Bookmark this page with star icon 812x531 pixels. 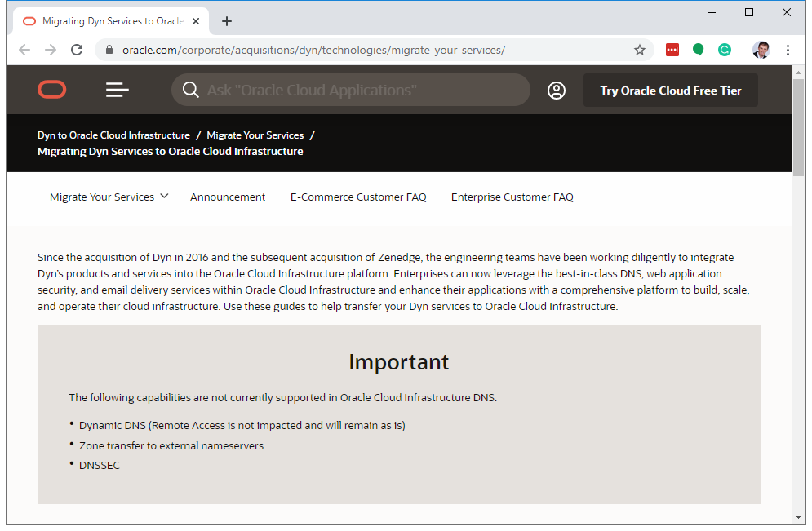(640, 50)
